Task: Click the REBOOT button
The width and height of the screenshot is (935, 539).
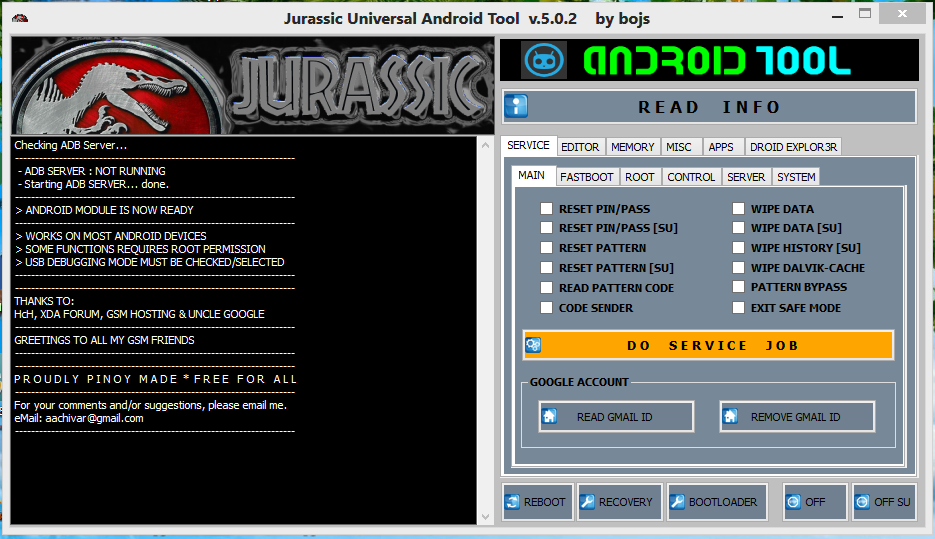Action: click(538, 502)
